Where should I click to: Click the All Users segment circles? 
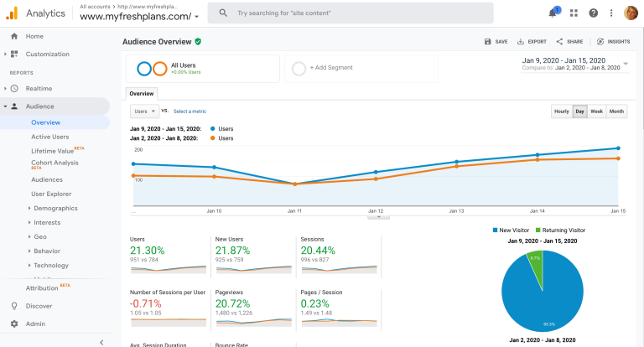152,69
